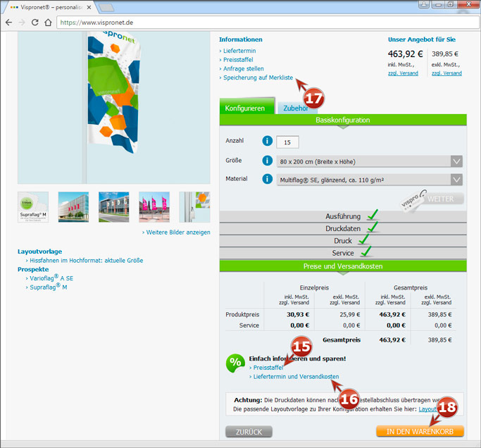Expand the Service section
481x448 pixels.
coord(343,253)
